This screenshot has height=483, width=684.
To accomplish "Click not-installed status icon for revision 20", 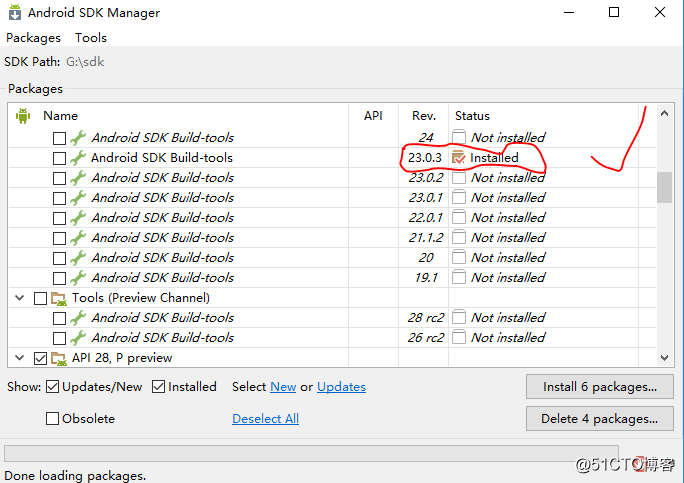I will click(x=459, y=257).
